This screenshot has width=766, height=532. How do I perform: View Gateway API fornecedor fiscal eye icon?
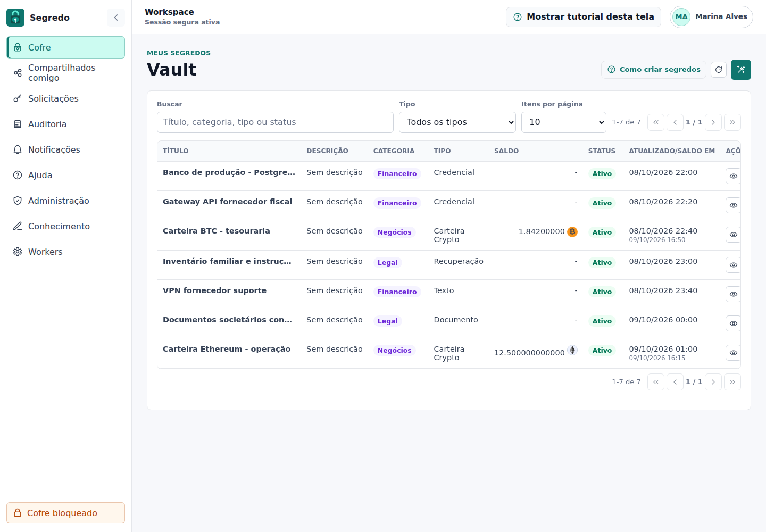click(x=734, y=205)
